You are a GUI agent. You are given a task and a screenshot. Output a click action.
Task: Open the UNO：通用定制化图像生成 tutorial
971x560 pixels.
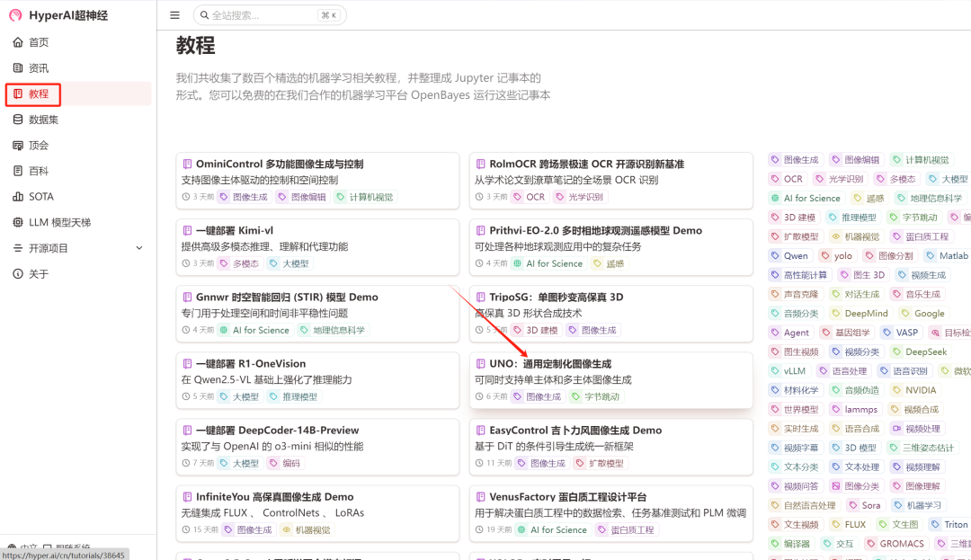tap(550, 364)
